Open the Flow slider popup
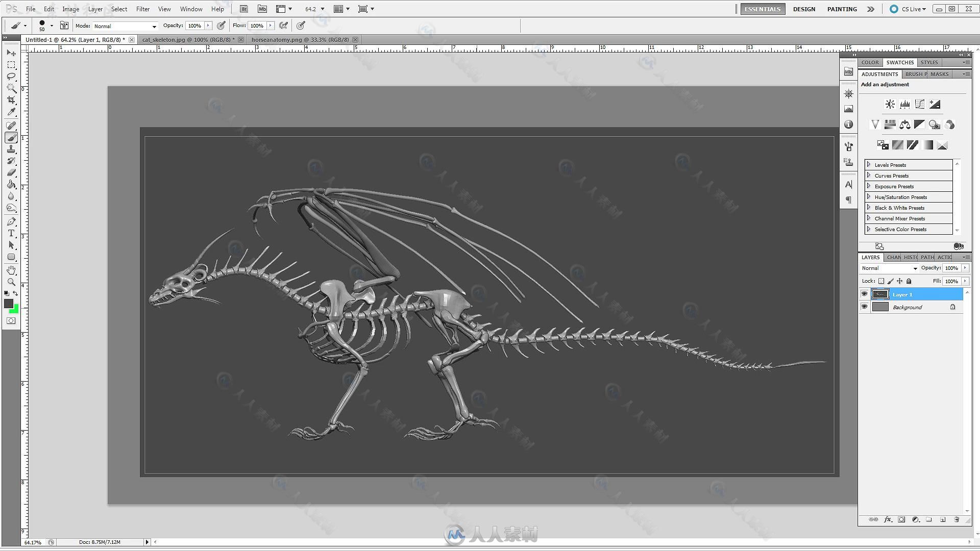This screenshot has width=980, height=551. pos(271,26)
